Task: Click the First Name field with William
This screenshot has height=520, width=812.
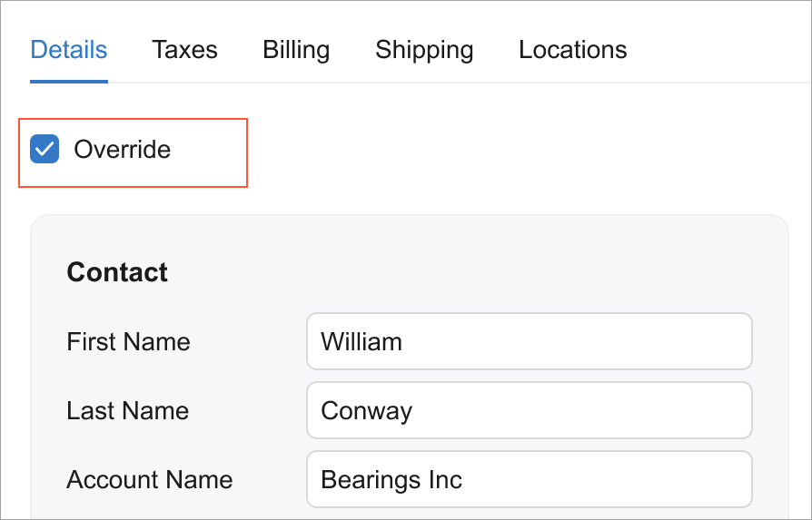Action: (529, 341)
